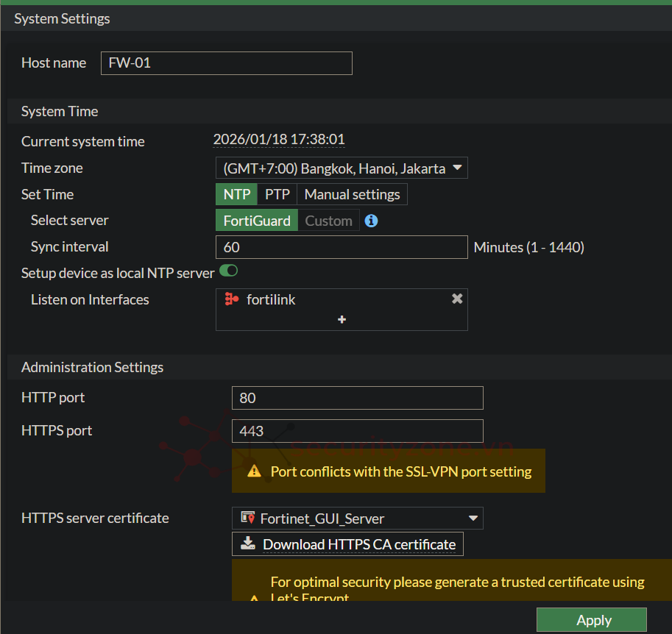The image size is (672, 634).
Task: Select NTP as the Set Time mode
Action: coord(236,194)
